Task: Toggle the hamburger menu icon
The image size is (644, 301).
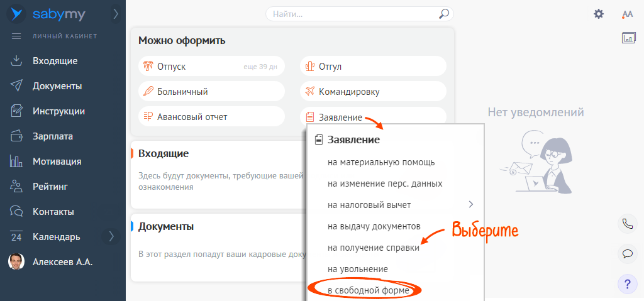Action: [x=17, y=36]
